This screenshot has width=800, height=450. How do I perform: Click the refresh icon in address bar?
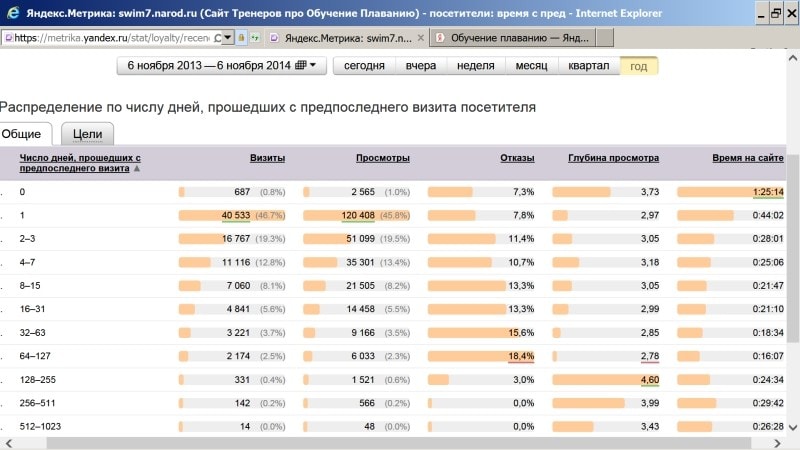click(x=218, y=38)
